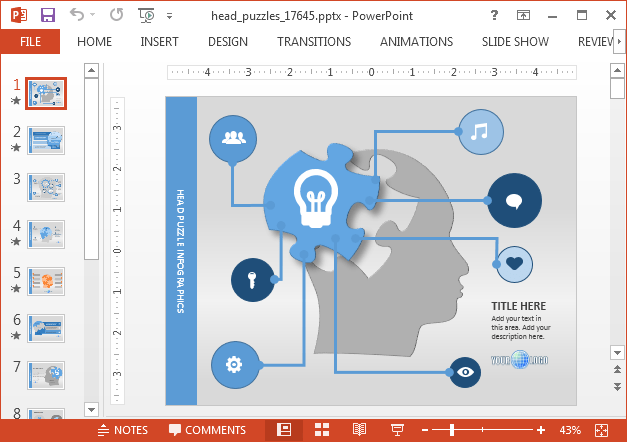Click the animation star under slide 4
Viewport: 627px width, 442px height.
(16, 242)
